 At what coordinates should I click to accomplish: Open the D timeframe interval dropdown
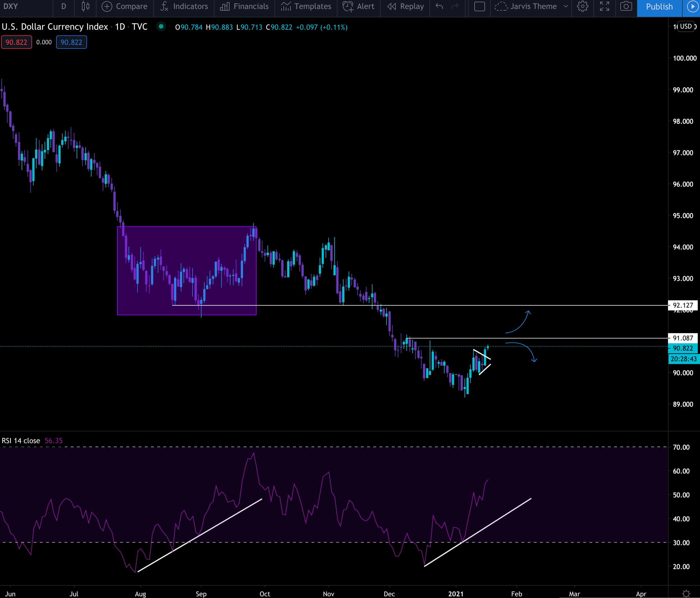[x=63, y=6]
